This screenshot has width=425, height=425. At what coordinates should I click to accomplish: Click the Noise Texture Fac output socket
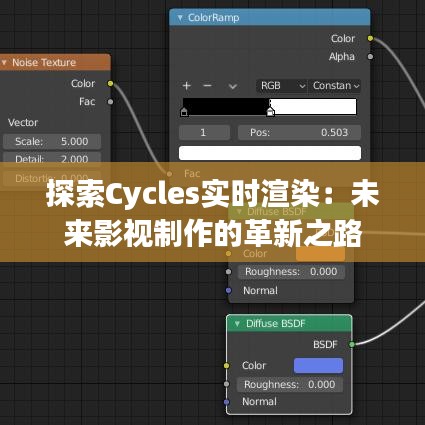[x=110, y=102]
